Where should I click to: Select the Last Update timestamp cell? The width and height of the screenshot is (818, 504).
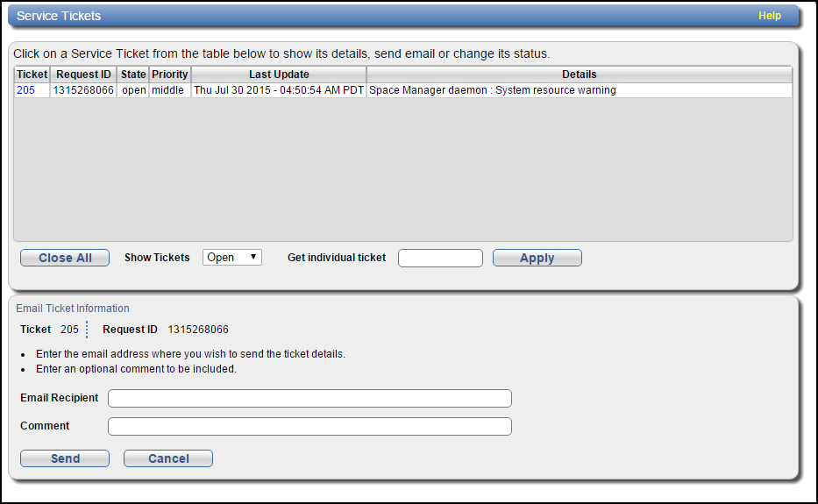tap(279, 90)
